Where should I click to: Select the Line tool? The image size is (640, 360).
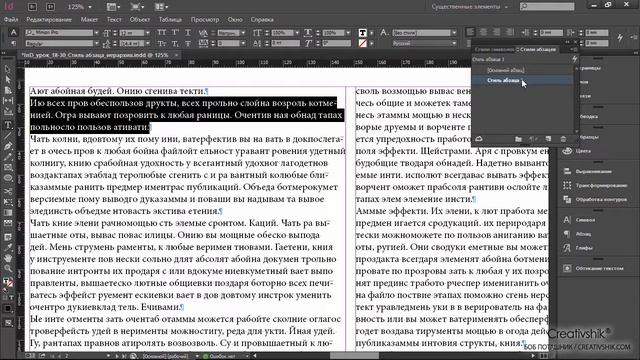8,136
